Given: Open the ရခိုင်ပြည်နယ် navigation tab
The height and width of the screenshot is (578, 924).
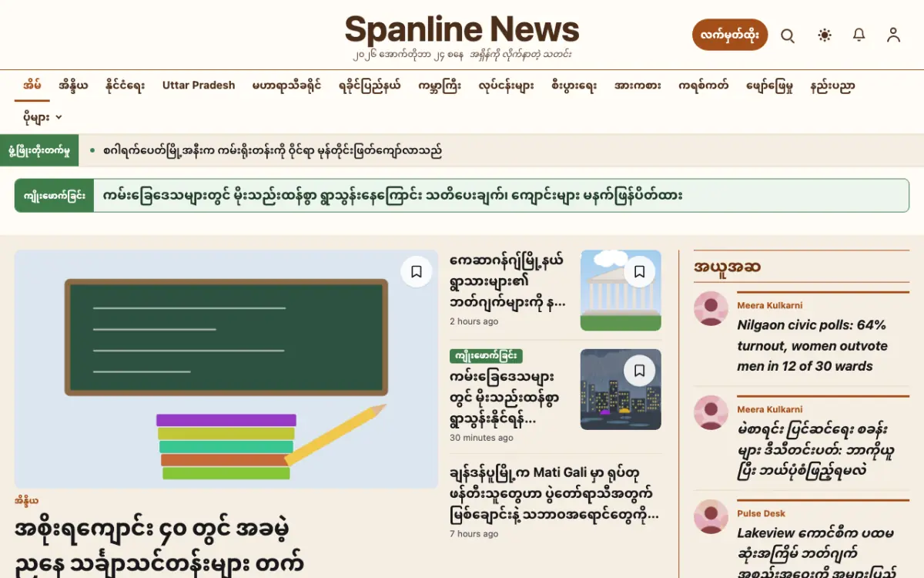Looking at the screenshot, I should click(370, 86).
